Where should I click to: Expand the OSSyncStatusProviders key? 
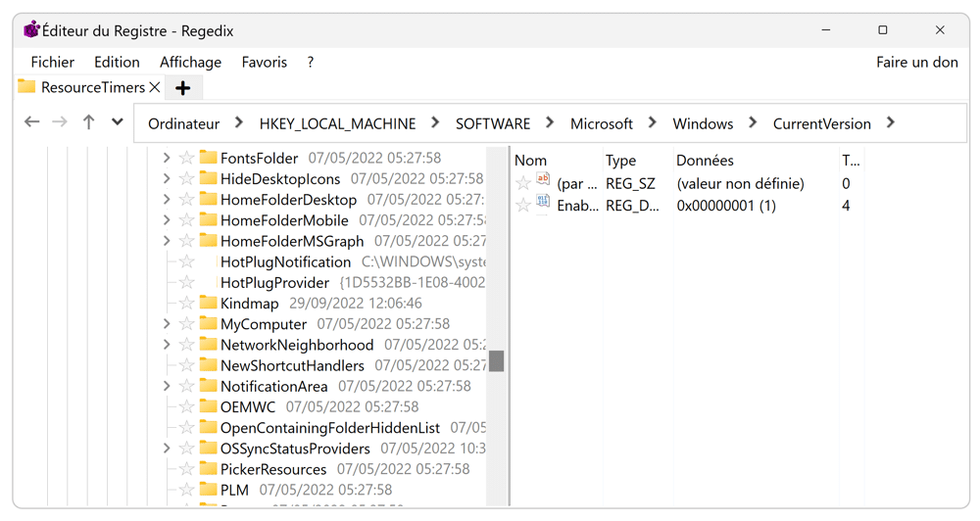[x=167, y=449]
